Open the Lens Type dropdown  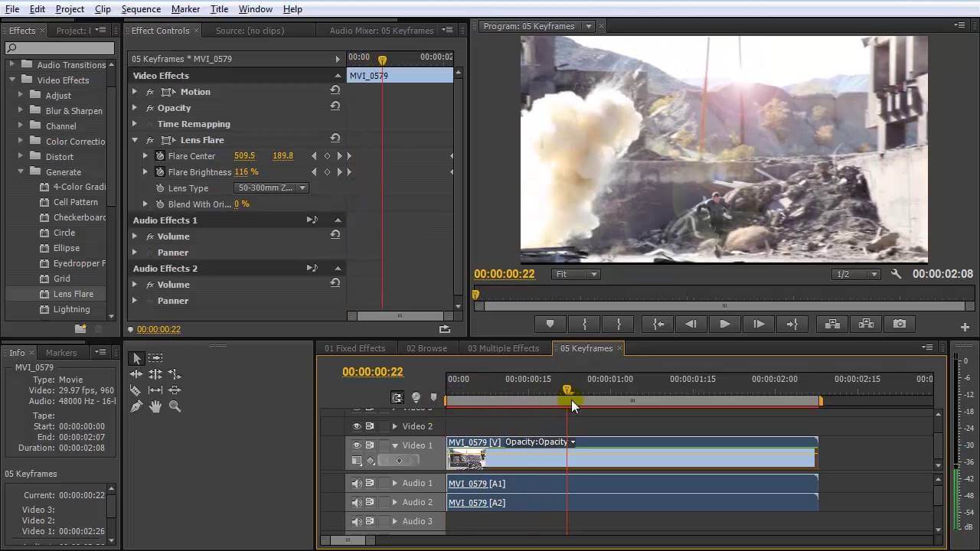[271, 187]
